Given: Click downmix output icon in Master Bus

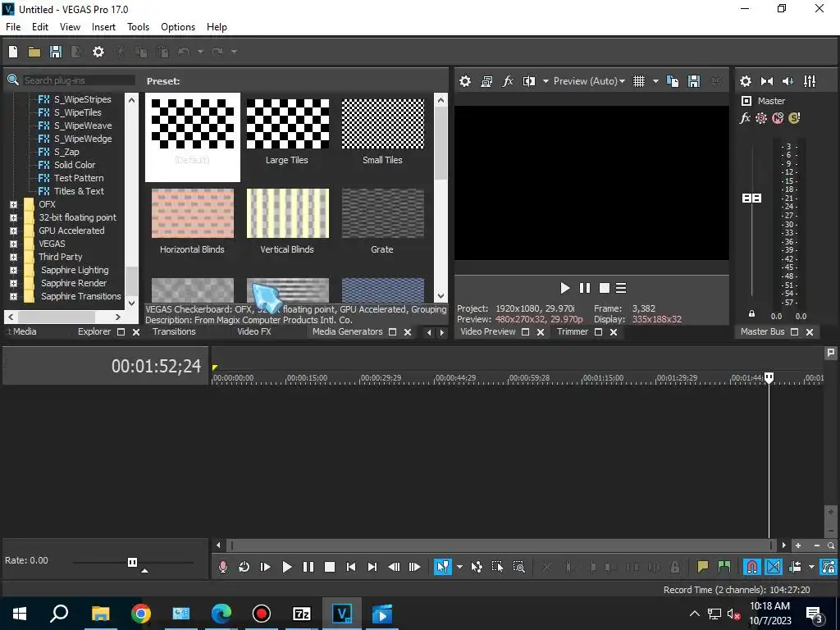Looking at the screenshot, I should [767, 81].
